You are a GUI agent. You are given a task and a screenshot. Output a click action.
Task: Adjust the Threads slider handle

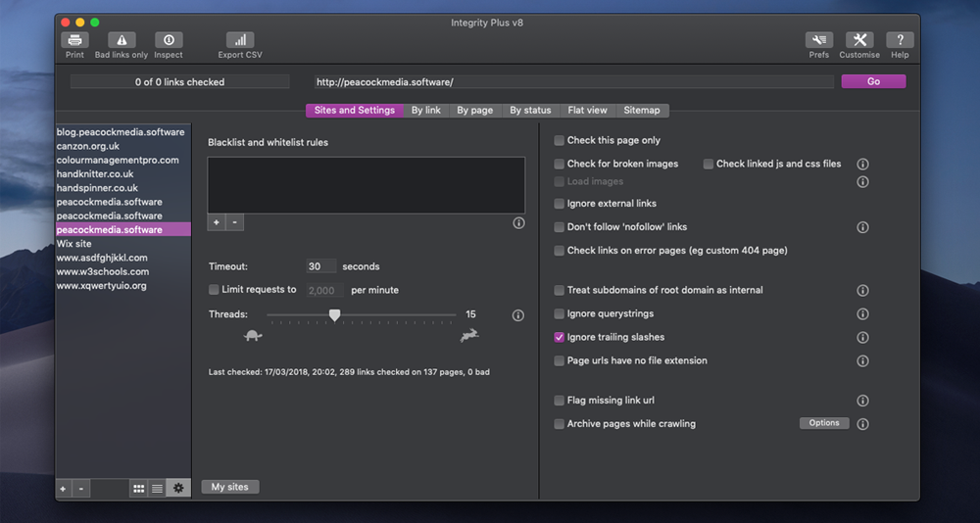[x=334, y=315]
